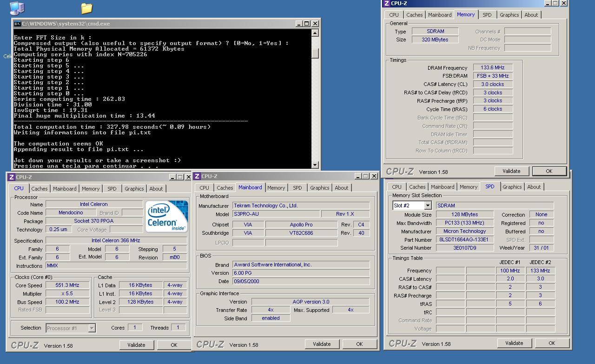Open the yellow folder icon on the desktop
Image resolution: width=595 pixels, height=364 pixels.
86,8
